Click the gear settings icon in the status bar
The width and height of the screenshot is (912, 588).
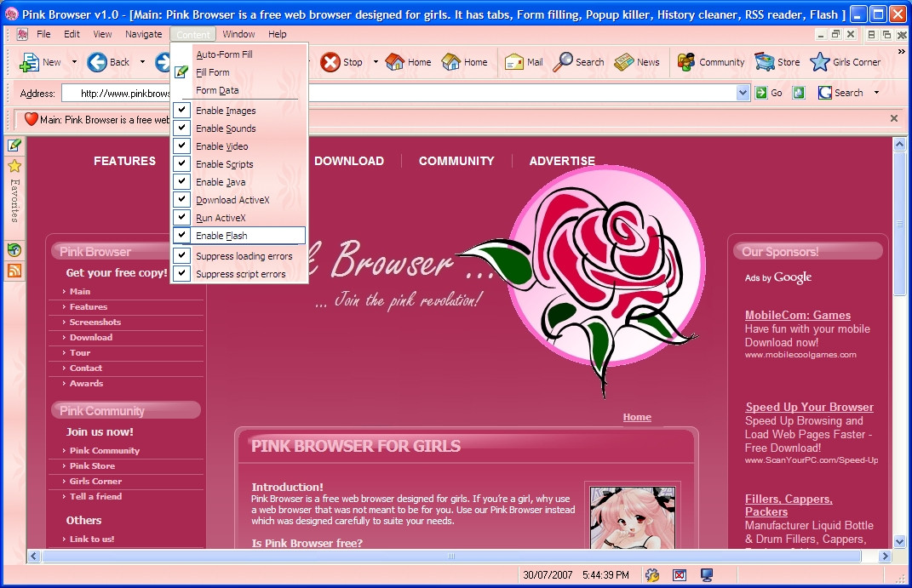click(652, 575)
